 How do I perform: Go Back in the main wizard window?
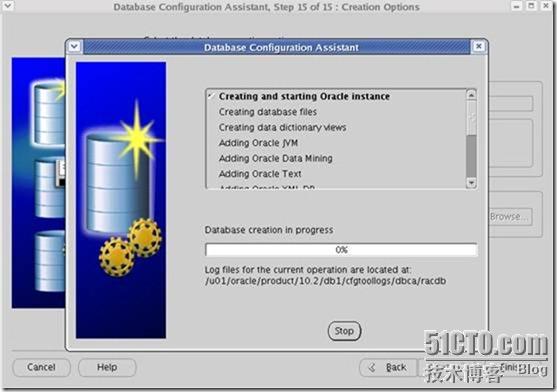388,368
